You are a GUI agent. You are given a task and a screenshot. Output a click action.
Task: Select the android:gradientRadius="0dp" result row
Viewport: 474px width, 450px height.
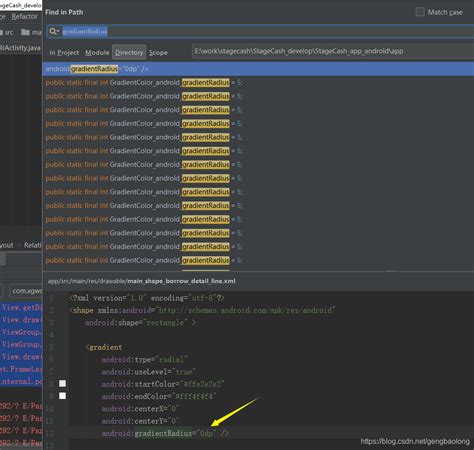(258, 69)
